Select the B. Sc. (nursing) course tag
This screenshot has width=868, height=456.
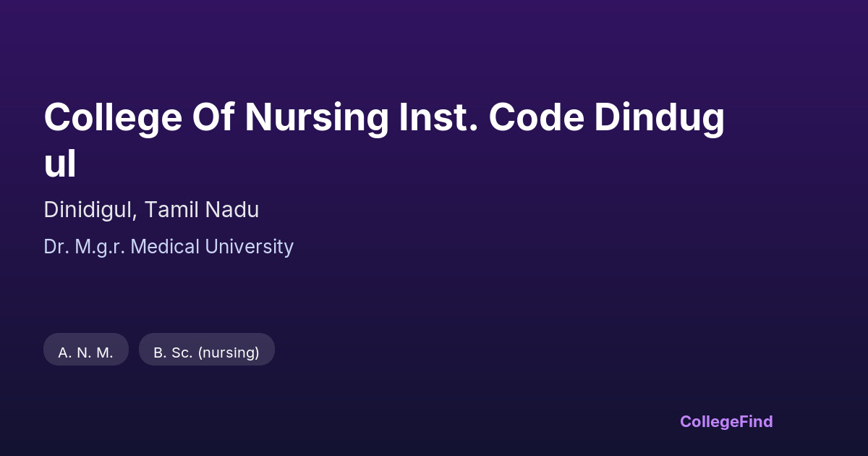[x=206, y=352]
